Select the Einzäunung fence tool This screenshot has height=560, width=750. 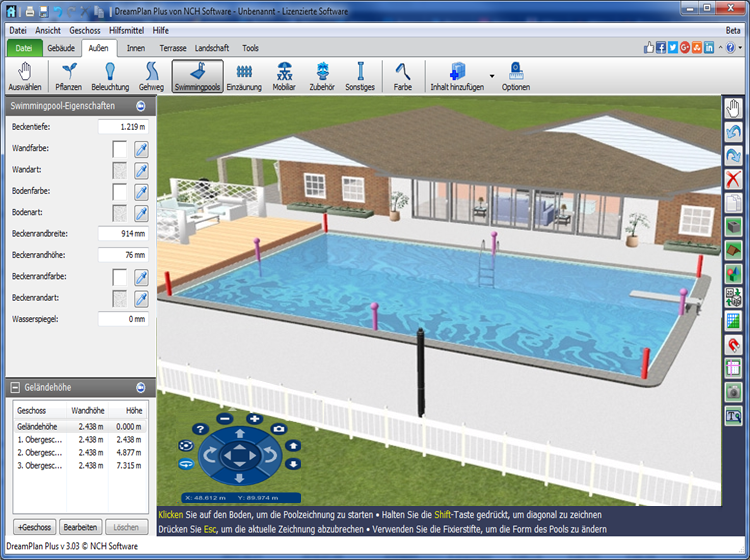pos(244,77)
